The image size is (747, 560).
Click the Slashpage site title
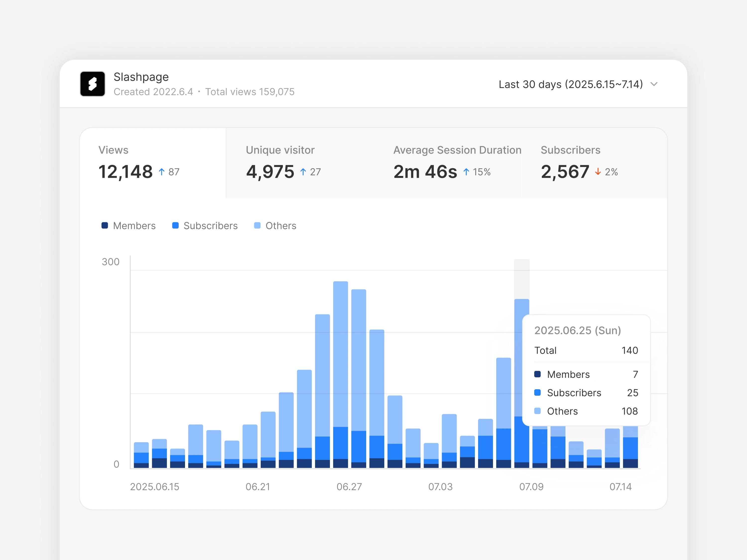pyautogui.click(x=141, y=77)
